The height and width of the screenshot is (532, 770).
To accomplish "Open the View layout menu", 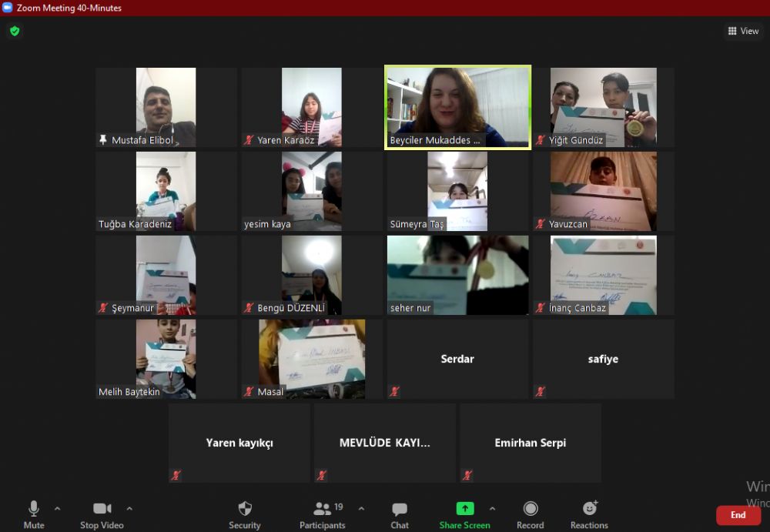I will tap(743, 31).
